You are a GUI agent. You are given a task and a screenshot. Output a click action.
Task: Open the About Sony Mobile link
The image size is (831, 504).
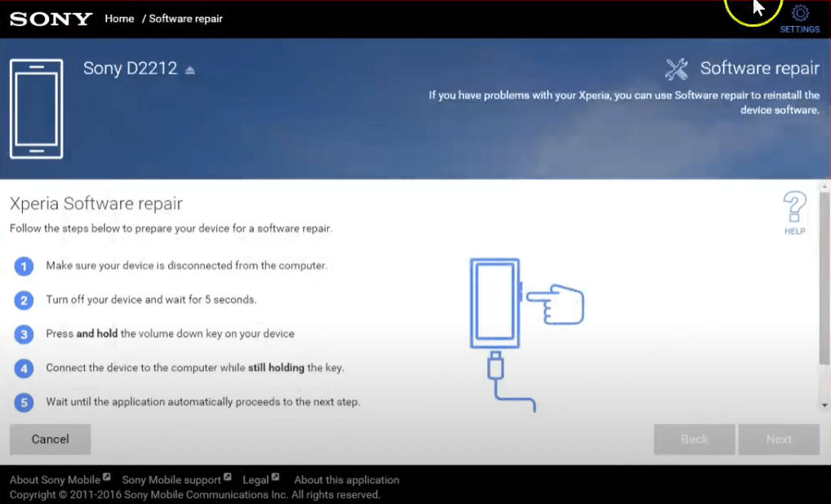pos(55,480)
